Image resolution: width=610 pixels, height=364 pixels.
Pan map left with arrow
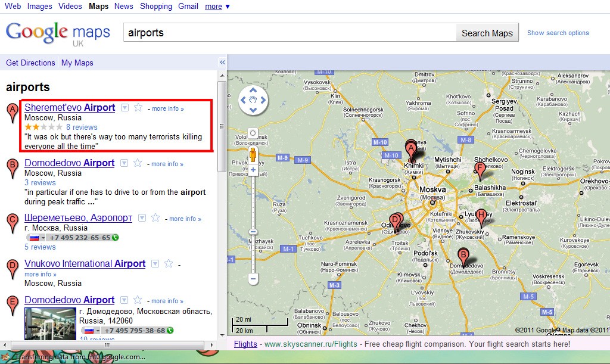[x=243, y=100]
